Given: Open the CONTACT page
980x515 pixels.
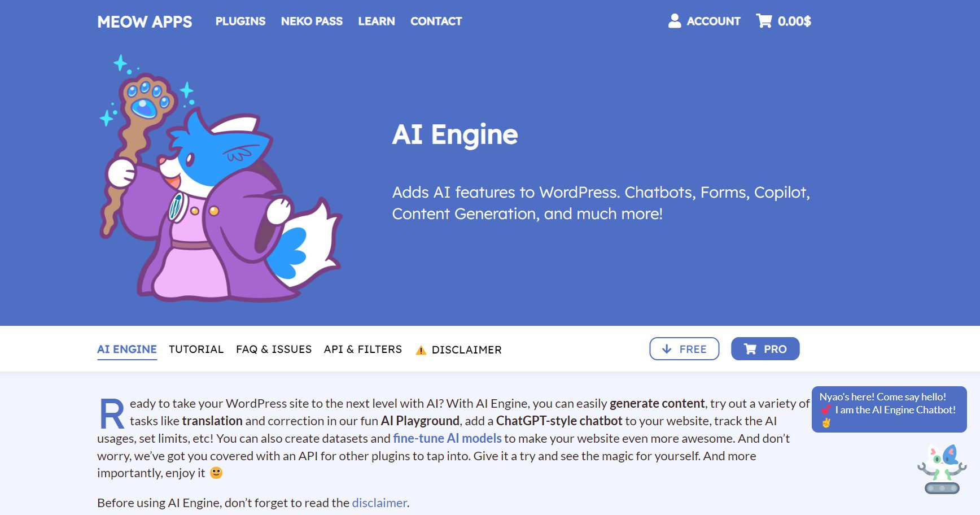Looking at the screenshot, I should (436, 21).
